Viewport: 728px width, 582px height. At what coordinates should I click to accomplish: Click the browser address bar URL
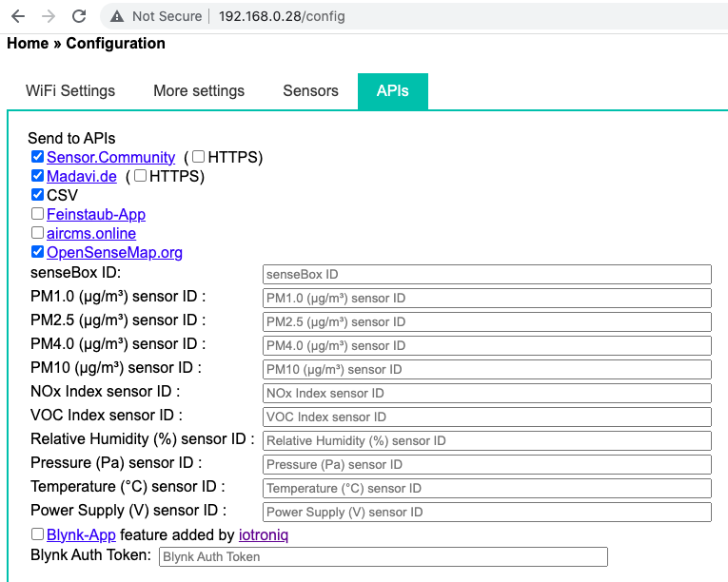pyautogui.click(x=282, y=16)
